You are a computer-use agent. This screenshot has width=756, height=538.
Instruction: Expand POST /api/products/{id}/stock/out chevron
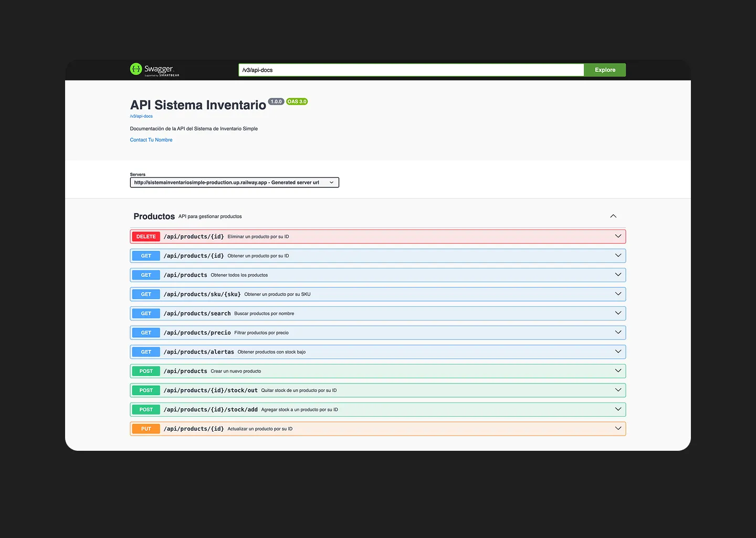[618, 390]
